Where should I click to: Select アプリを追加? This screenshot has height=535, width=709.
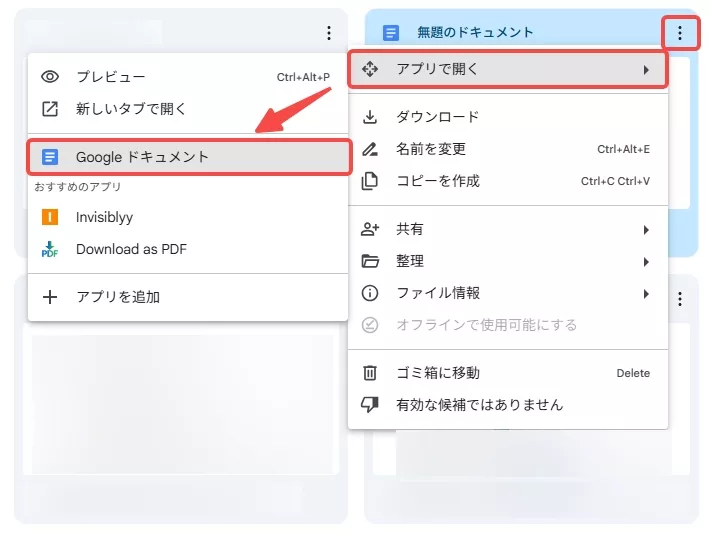point(188,297)
